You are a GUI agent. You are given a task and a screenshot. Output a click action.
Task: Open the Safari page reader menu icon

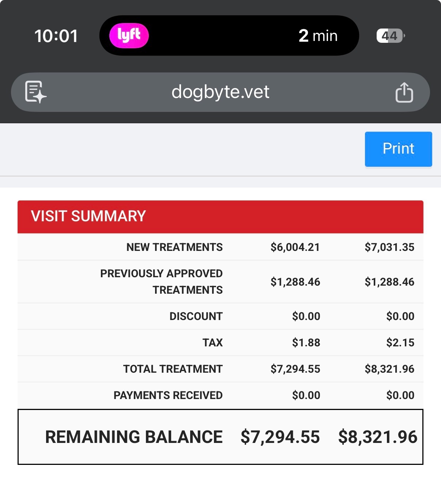tap(35, 92)
